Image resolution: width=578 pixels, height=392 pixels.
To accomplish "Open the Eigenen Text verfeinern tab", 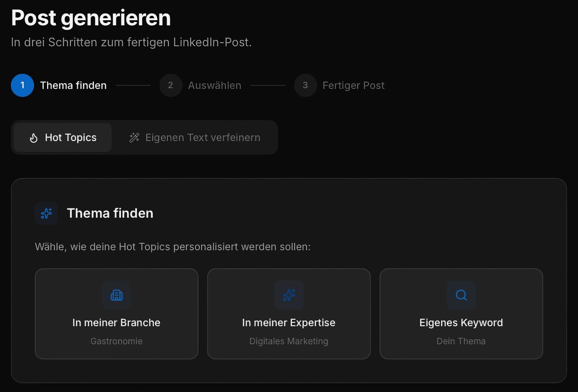I will pyautogui.click(x=194, y=138).
